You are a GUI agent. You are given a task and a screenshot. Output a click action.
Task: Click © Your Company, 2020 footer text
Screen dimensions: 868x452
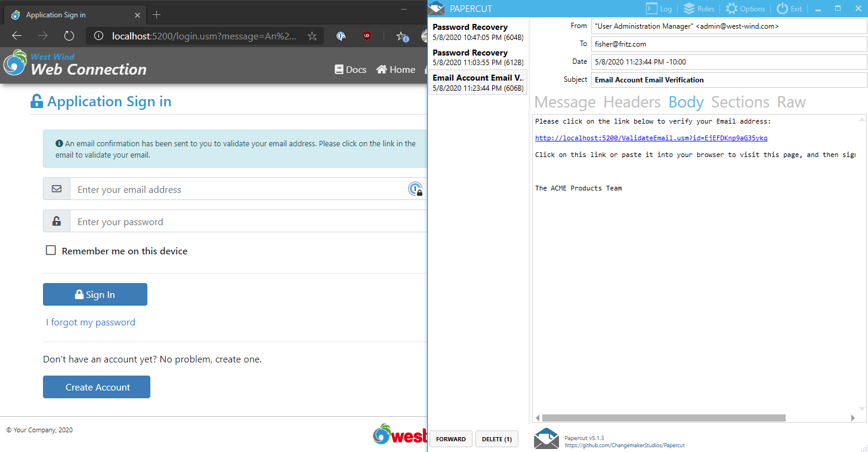39,430
